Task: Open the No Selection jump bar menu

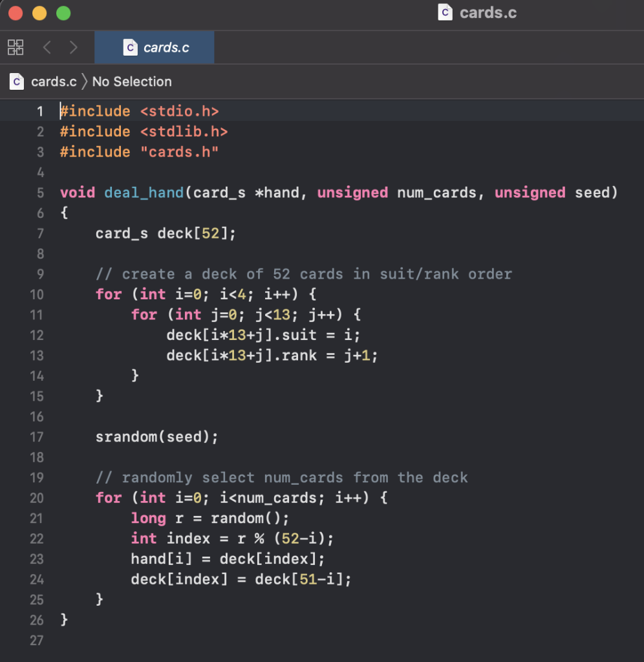Action: (x=132, y=81)
